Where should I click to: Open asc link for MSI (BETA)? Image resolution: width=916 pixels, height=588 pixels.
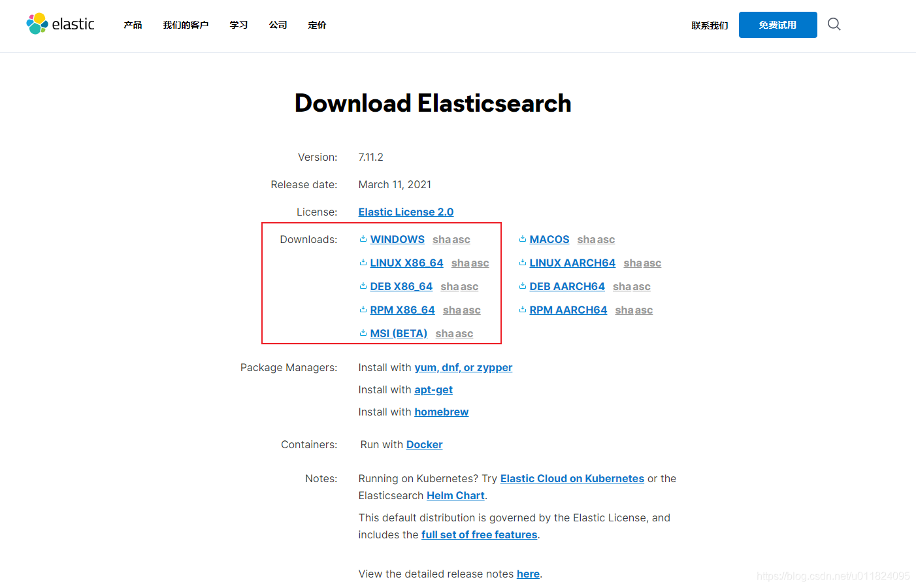click(464, 334)
